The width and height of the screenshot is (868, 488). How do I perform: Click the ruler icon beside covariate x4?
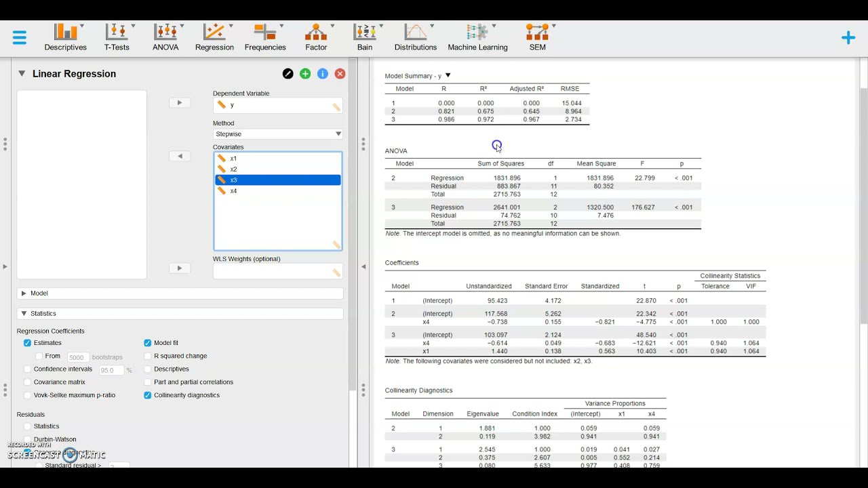click(222, 191)
